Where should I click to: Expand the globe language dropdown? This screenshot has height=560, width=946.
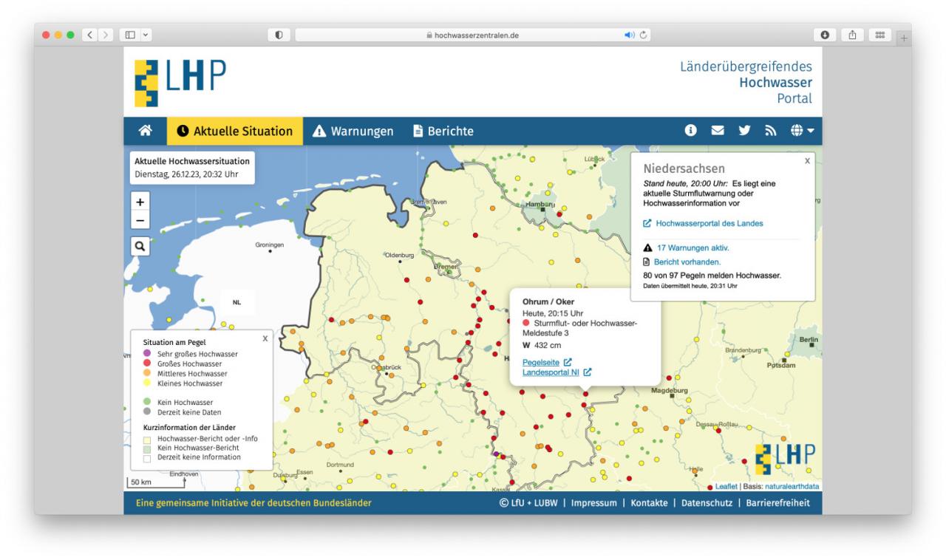[x=800, y=132]
